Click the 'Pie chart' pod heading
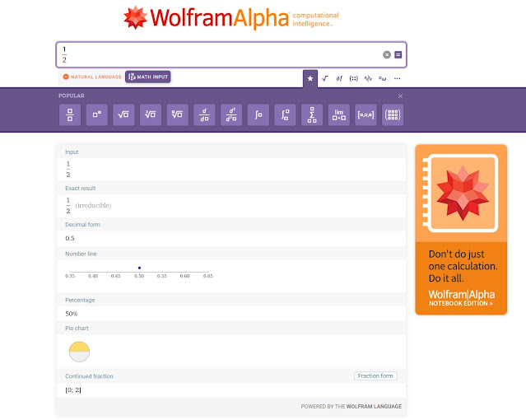This screenshot has height=420, width=526. pos(77,329)
